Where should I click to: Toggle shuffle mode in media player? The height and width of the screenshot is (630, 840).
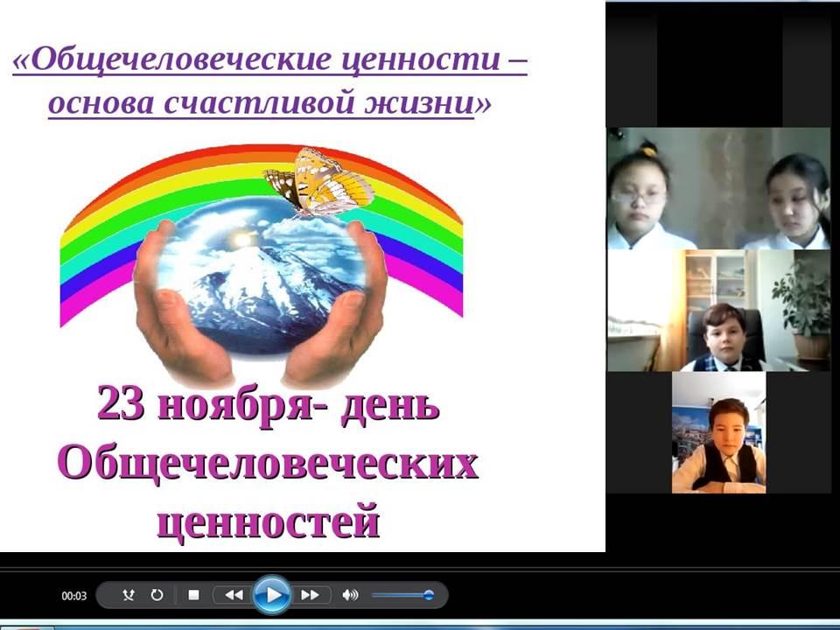click(128, 595)
